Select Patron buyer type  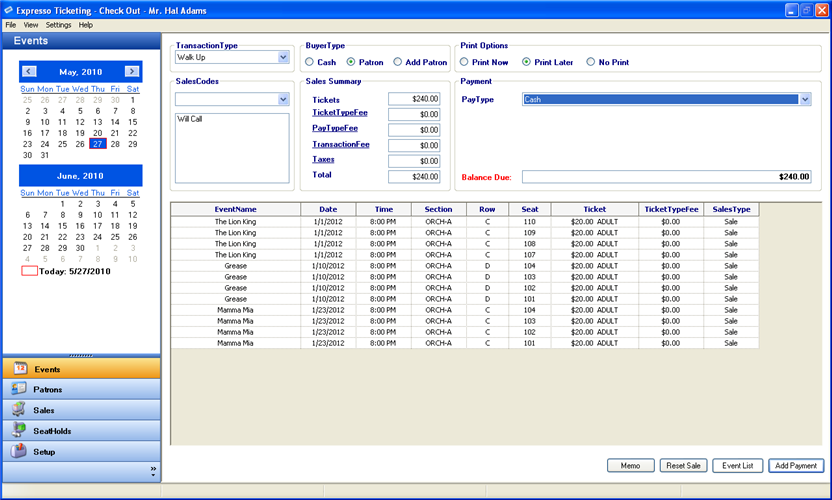(x=351, y=62)
